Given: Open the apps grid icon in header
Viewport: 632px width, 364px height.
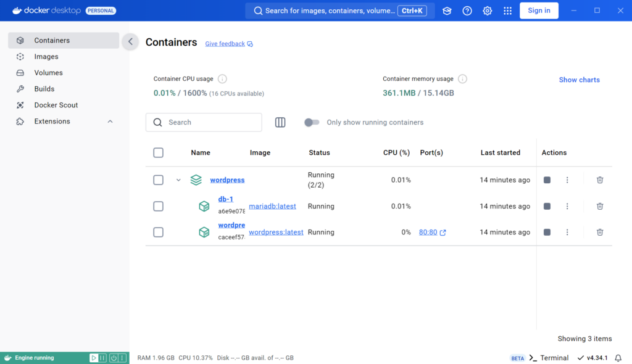Looking at the screenshot, I should [x=507, y=10].
